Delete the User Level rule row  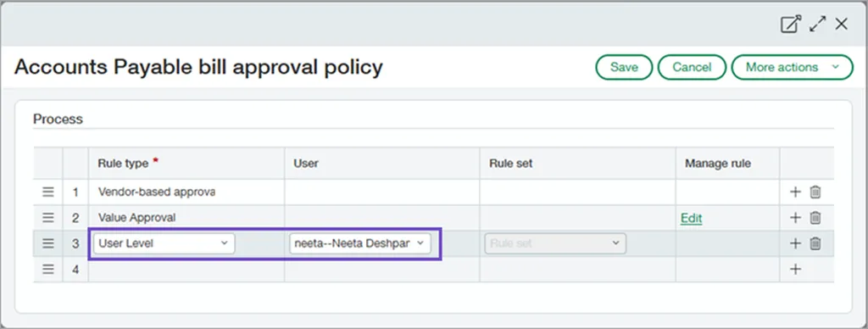tap(815, 243)
